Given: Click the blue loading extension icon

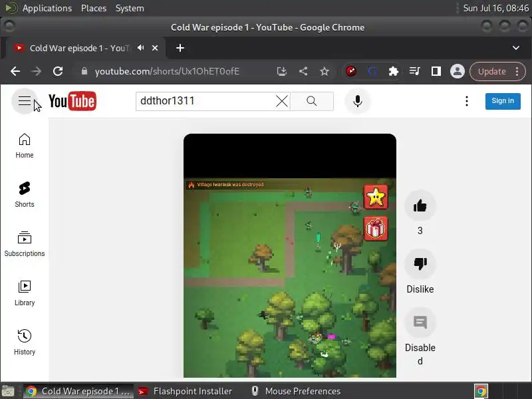Looking at the screenshot, I should [x=372, y=71].
